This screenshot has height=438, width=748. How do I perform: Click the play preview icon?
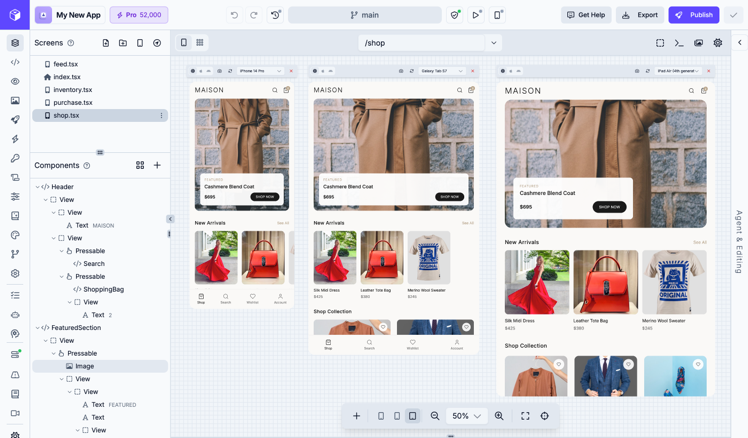pos(476,15)
